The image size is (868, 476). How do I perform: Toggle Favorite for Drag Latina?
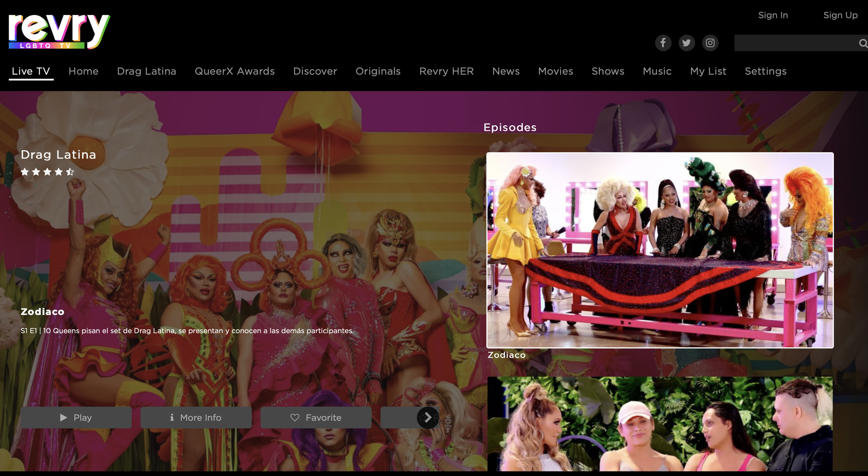tap(316, 417)
